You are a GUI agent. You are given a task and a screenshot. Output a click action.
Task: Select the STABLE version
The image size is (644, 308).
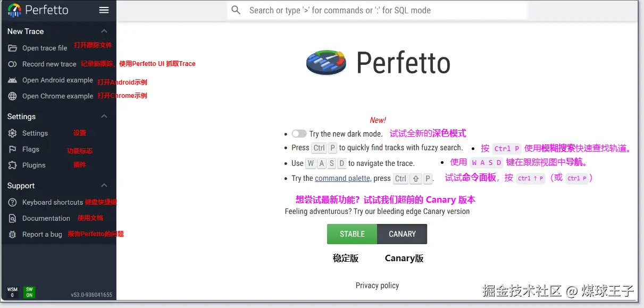(352, 234)
